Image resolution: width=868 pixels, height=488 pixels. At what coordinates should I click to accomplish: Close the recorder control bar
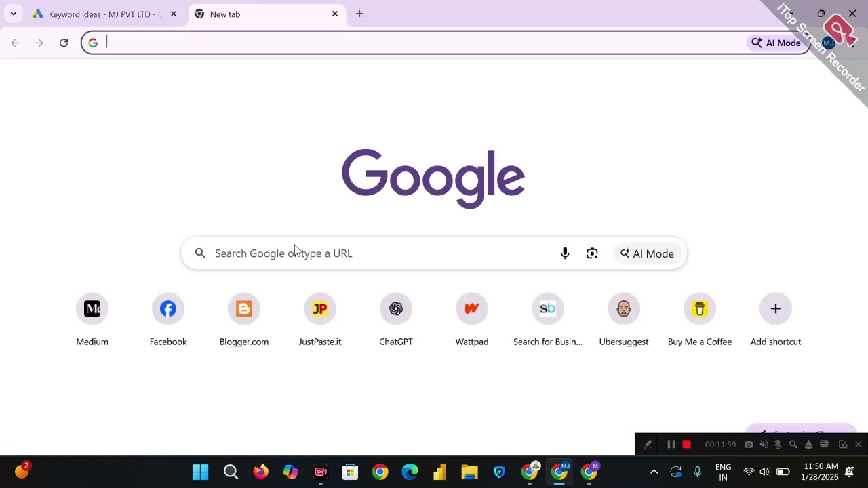pyautogui.click(x=859, y=445)
